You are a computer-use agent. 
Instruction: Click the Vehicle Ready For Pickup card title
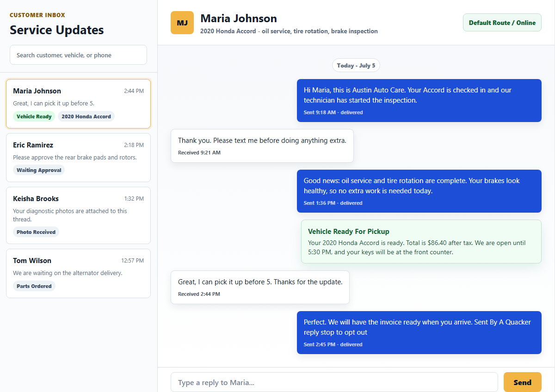[x=349, y=232]
